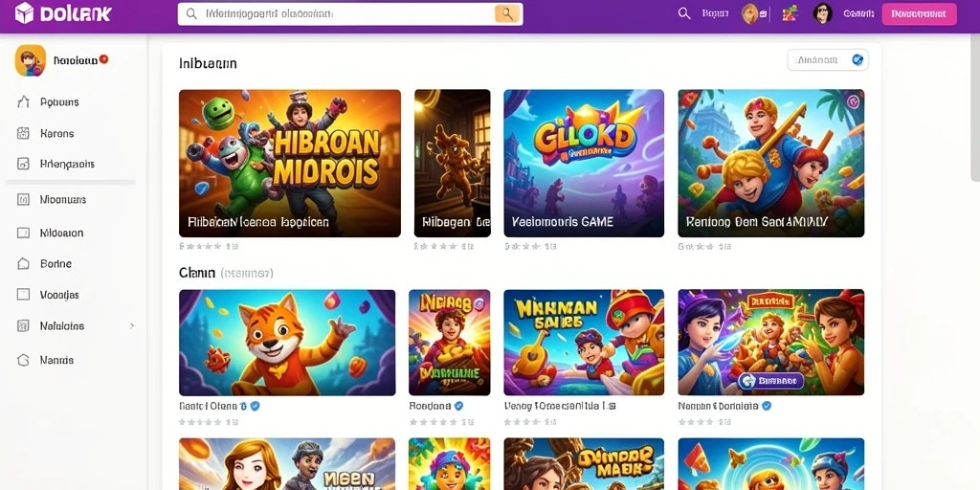The image size is (980, 490).
Task: Open the colorful puzzle icon in header
Action: 791,13
